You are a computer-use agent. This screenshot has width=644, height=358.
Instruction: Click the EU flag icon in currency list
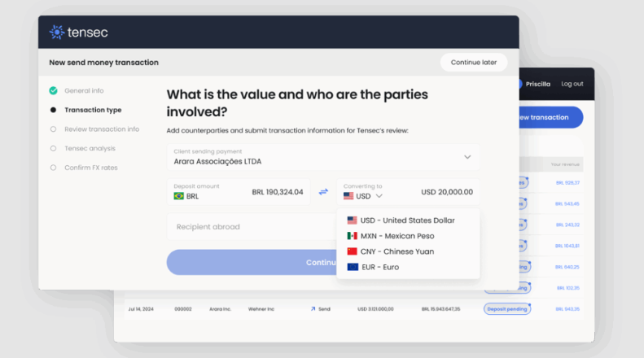click(353, 267)
